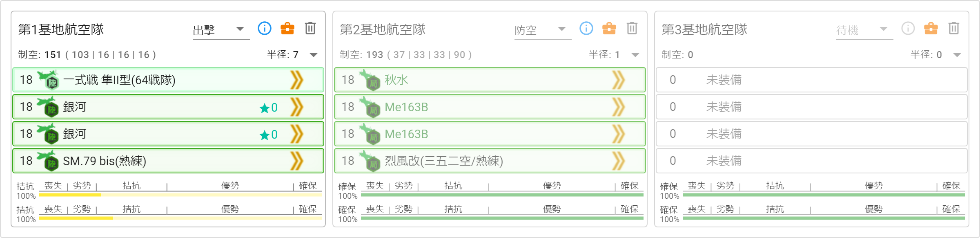Select the 烈風改(三五二空/熟練) equipment slot
Screen dimensions: 980x238
pyautogui.click(x=490, y=161)
